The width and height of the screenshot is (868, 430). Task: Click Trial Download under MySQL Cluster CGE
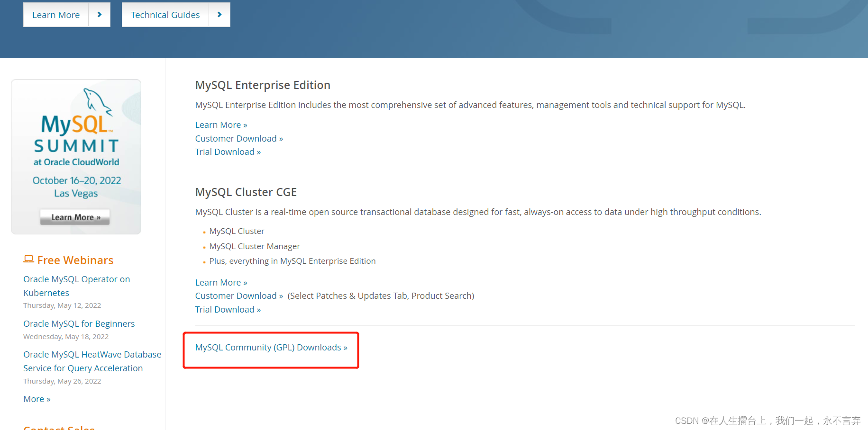(x=228, y=309)
